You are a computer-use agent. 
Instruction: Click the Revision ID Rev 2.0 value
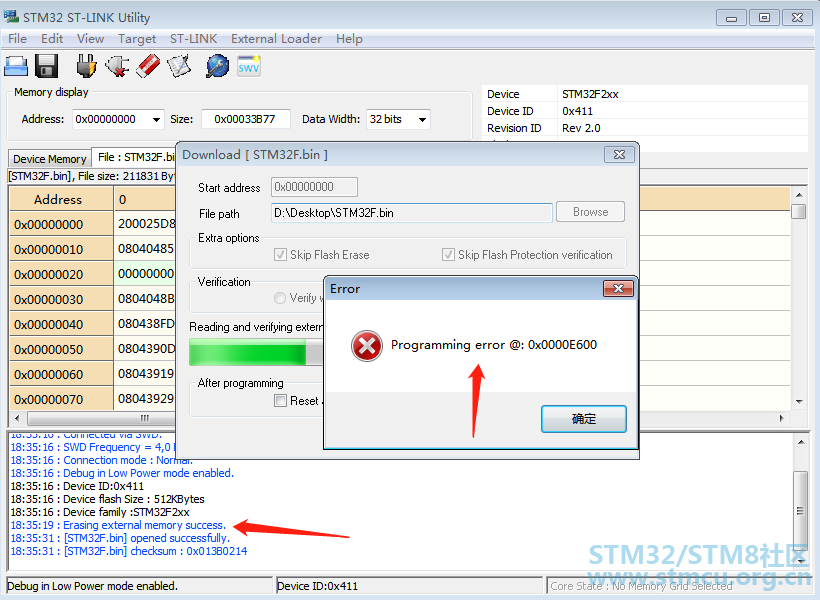581,128
